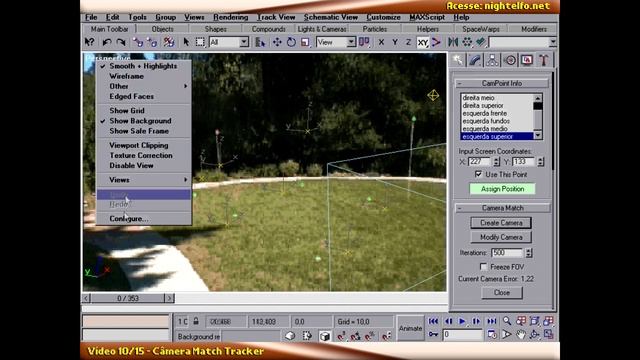Image resolution: width=640 pixels, height=360 pixels.
Task: Click the Undo arrow icon
Action: (107, 42)
